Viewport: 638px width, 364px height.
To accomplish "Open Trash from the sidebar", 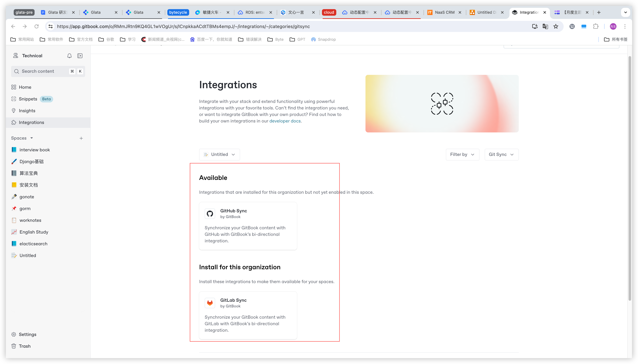I will [x=24, y=346].
